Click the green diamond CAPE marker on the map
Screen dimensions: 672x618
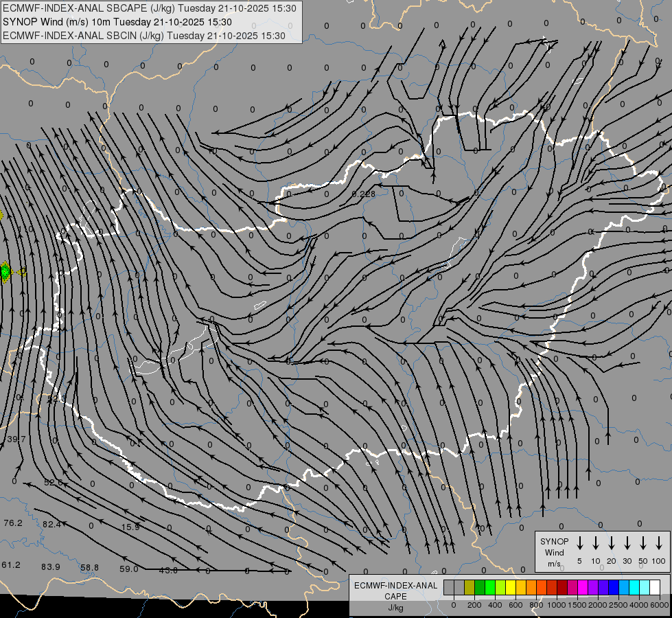pos(5,272)
